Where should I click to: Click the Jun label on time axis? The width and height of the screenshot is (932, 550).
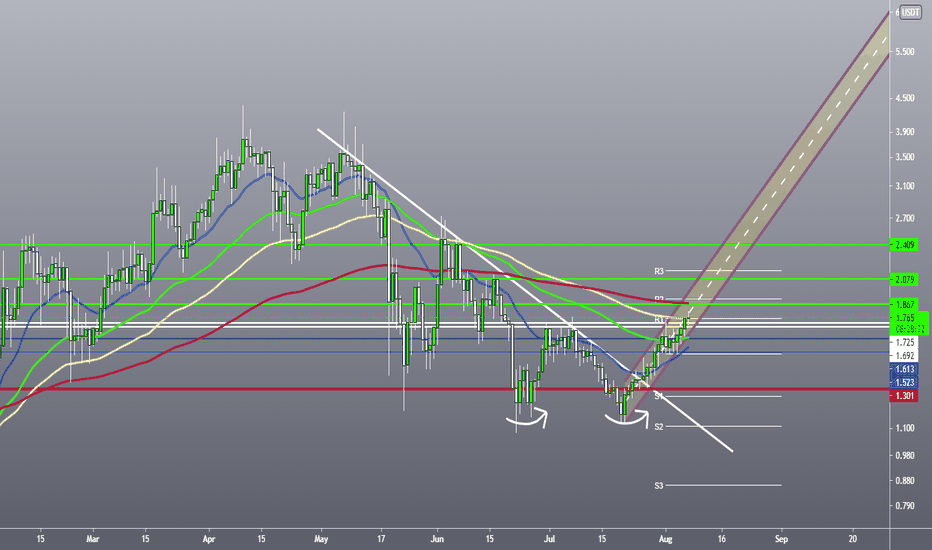click(437, 539)
